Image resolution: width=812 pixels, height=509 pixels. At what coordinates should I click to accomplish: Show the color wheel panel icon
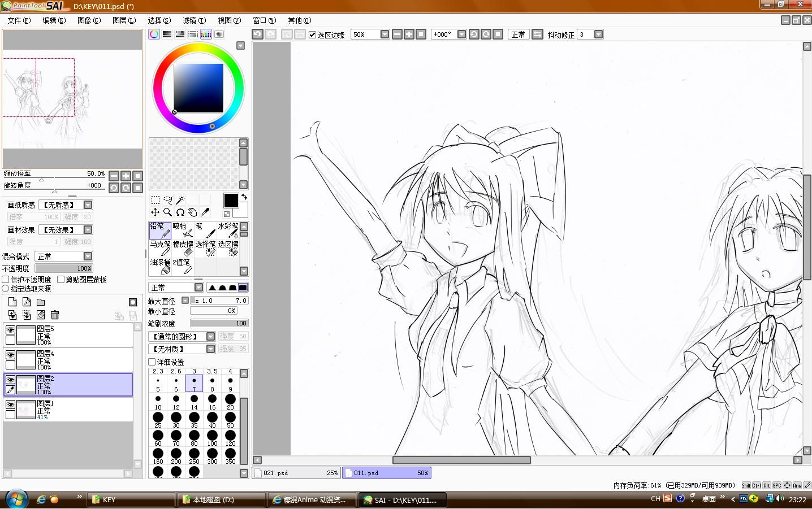coord(154,34)
